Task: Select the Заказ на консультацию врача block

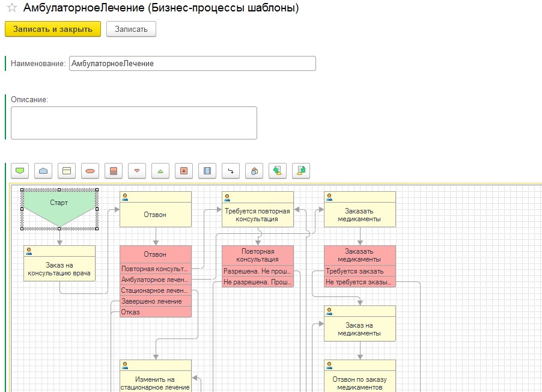Action: 59,263
